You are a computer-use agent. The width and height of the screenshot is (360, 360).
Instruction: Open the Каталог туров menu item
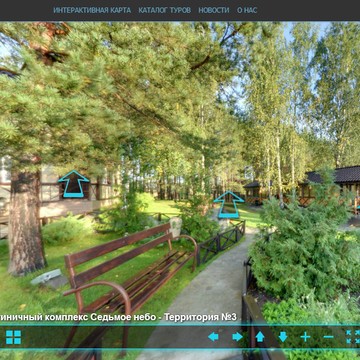click(x=165, y=10)
